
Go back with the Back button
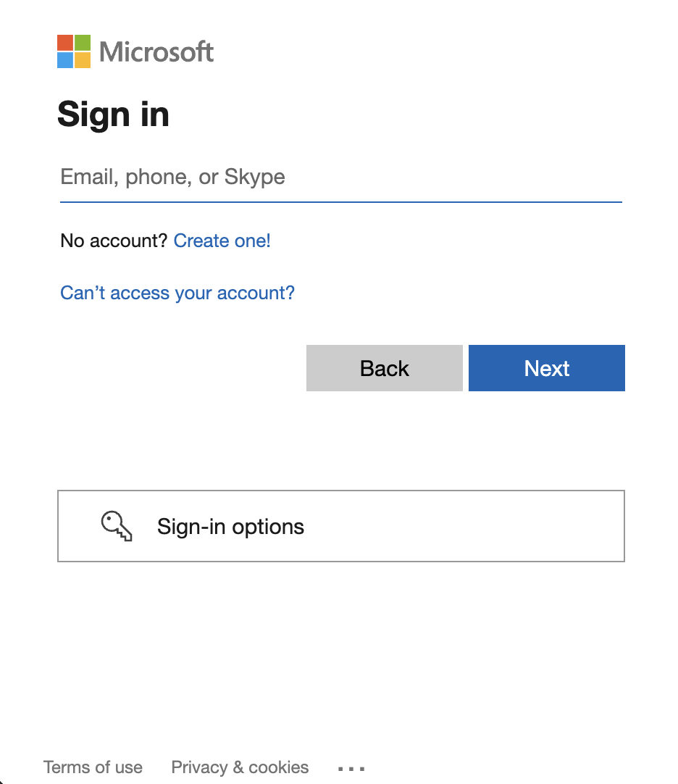pos(385,368)
